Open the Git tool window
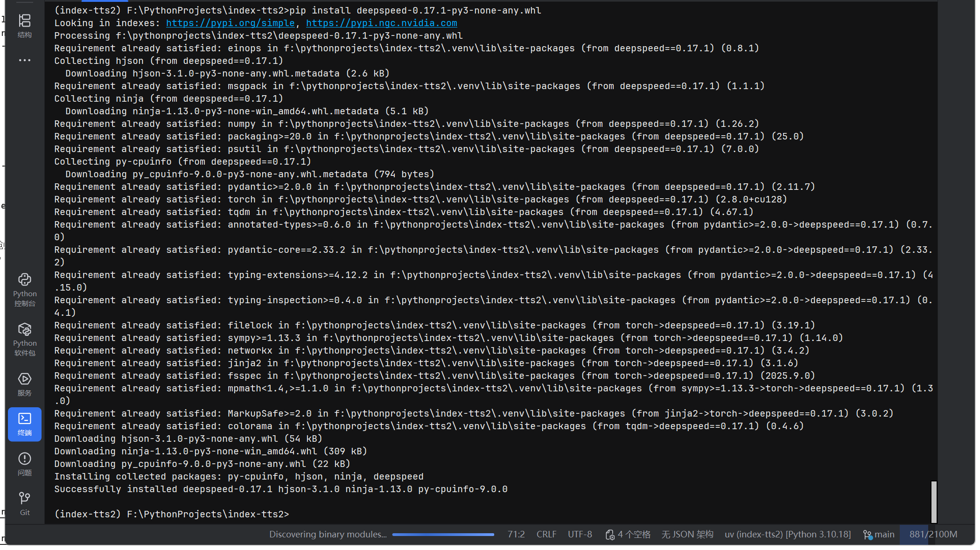This screenshot has height=550, width=980. [x=25, y=504]
